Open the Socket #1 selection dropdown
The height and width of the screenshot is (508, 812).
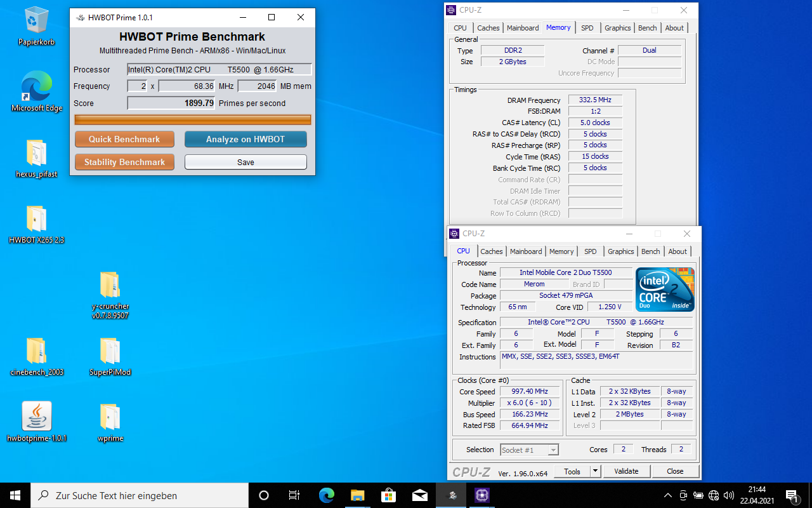coord(529,450)
